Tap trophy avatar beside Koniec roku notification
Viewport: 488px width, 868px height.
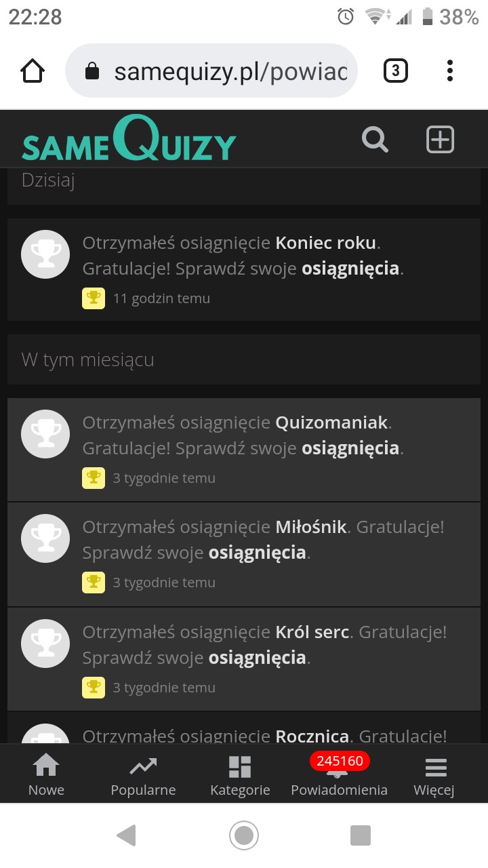[45, 254]
